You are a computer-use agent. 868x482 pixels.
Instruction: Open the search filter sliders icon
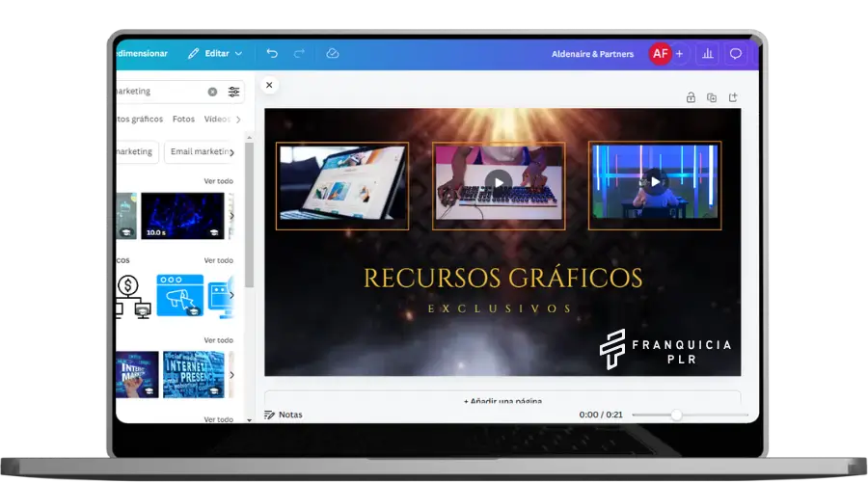(x=233, y=92)
